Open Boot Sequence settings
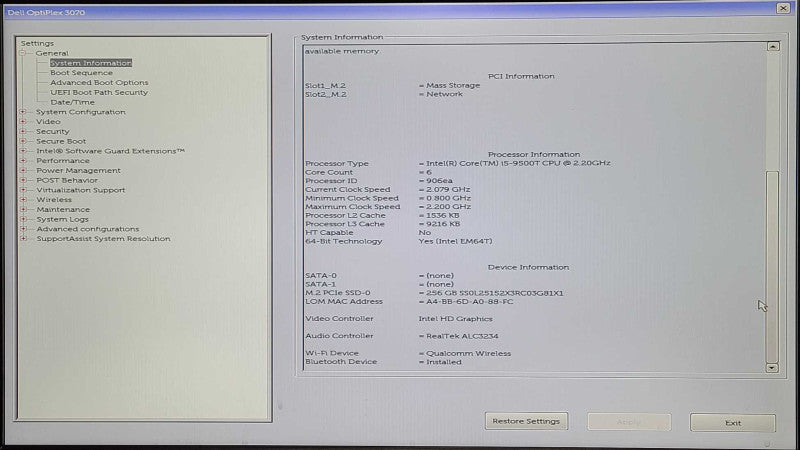This screenshot has height=450, width=800. coord(81,72)
